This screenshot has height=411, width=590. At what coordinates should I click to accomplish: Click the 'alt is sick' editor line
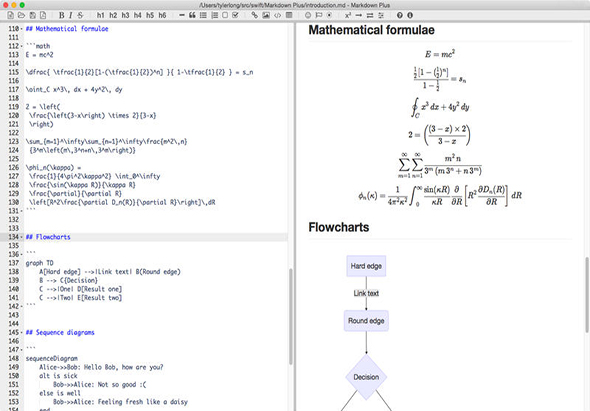point(58,376)
